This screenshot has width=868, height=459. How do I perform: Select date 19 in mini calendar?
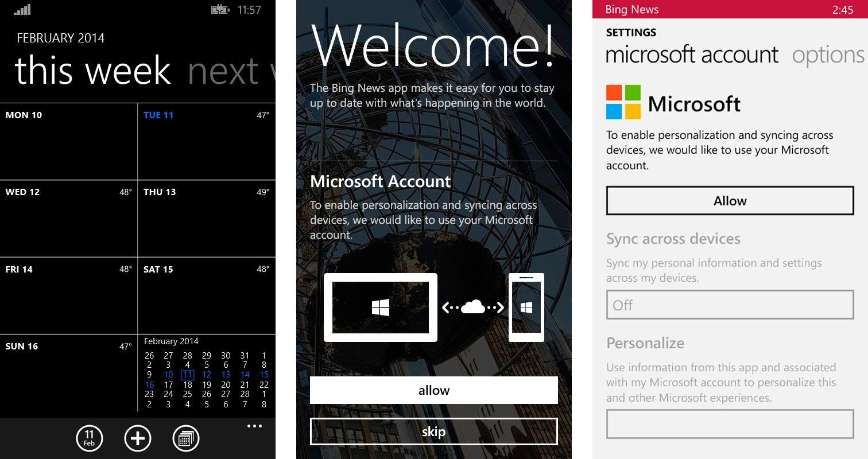[207, 384]
